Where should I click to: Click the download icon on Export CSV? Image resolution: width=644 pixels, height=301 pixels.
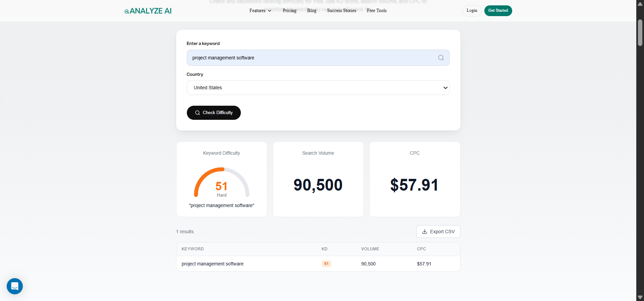pyautogui.click(x=425, y=232)
